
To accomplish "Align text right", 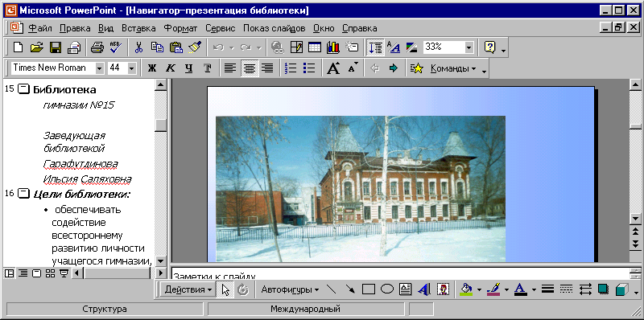I will tap(268, 68).
